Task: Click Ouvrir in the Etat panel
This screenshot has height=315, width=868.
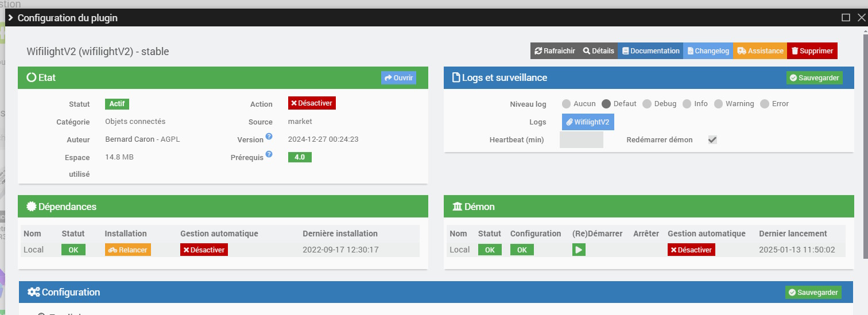Action: point(398,78)
